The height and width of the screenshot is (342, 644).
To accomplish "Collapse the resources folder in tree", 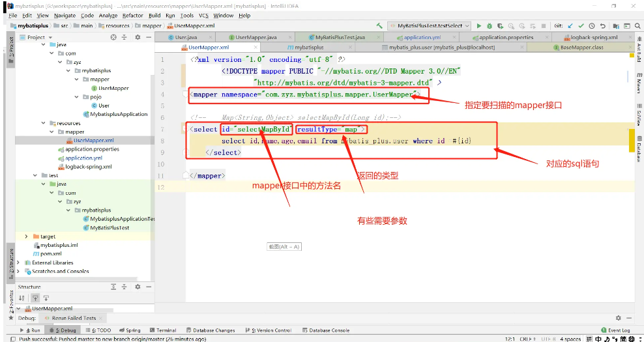I will pyautogui.click(x=44, y=123).
